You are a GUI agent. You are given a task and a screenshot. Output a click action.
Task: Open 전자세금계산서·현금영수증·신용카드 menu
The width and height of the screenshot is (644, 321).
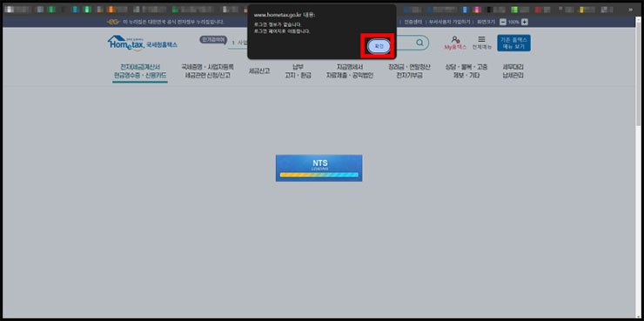tap(140, 71)
